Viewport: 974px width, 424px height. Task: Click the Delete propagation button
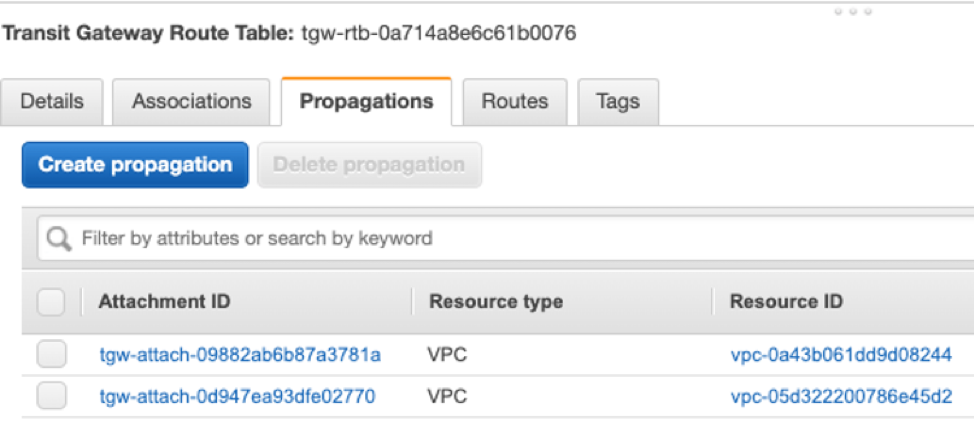click(369, 165)
